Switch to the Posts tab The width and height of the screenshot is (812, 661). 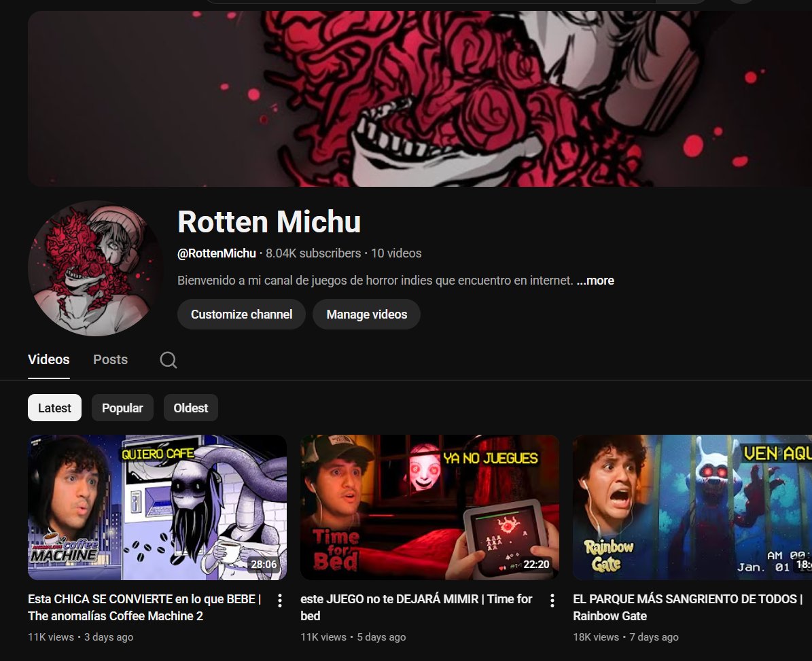[x=110, y=359]
